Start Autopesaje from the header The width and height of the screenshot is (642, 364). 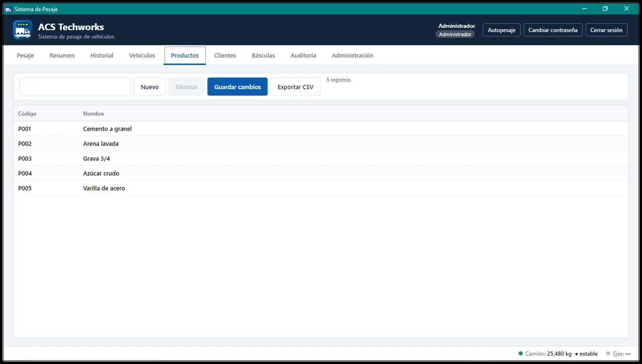click(502, 30)
